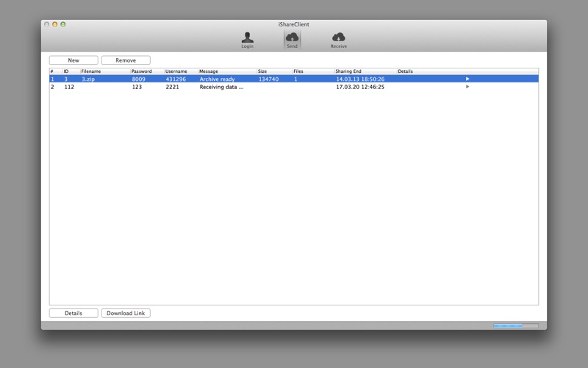Click the iShareClient window title
588x368 pixels.
pos(293,24)
